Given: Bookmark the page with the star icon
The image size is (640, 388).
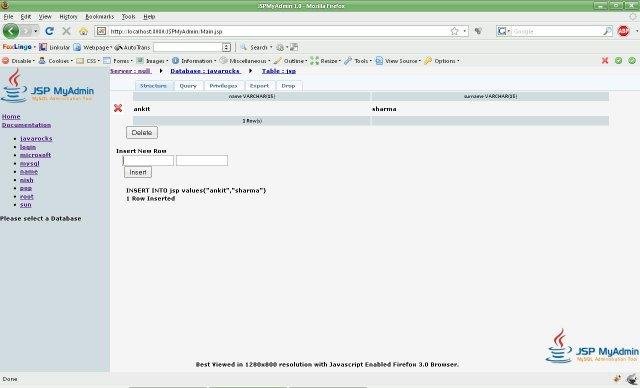Looking at the screenshot, I should click(454, 31).
